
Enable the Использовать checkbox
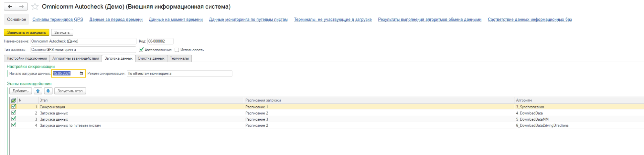click(177, 50)
